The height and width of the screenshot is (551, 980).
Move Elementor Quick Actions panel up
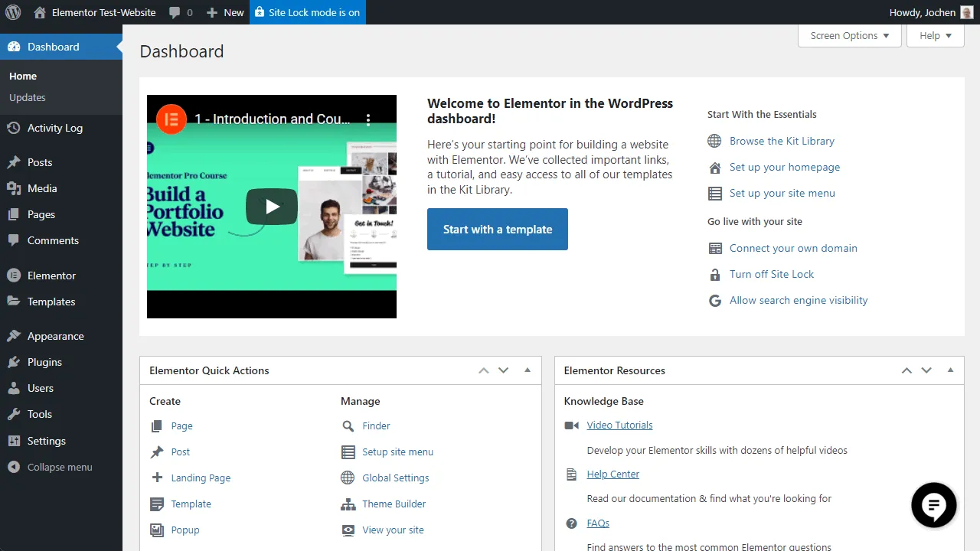pyautogui.click(x=483, y=370)
